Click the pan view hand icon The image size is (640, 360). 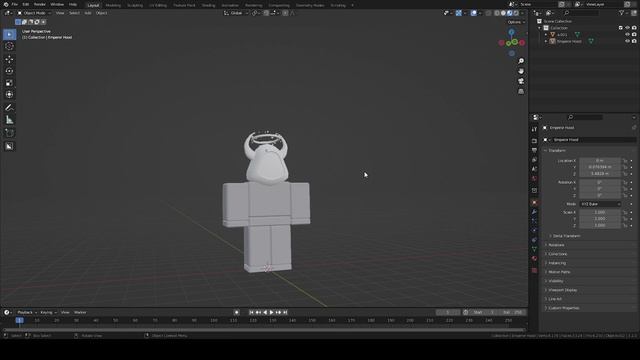point(521,71)
